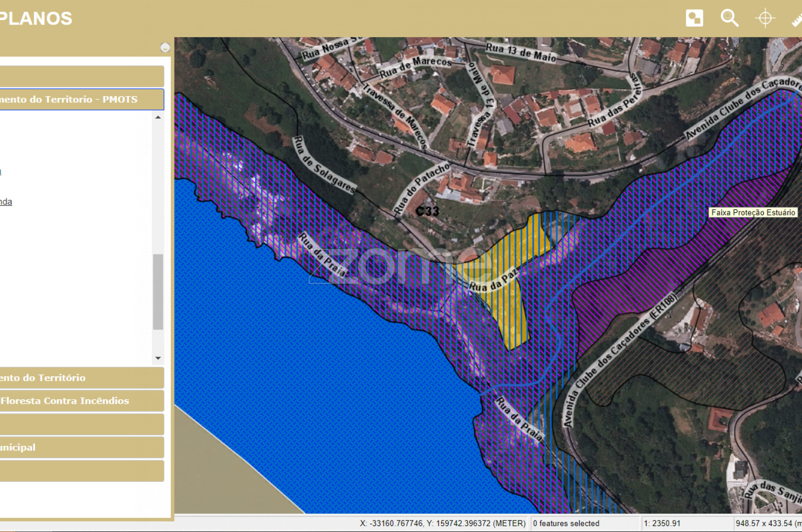
Task: Open the 'unicipal' accordion panel
Action: (x=82, y=447)
